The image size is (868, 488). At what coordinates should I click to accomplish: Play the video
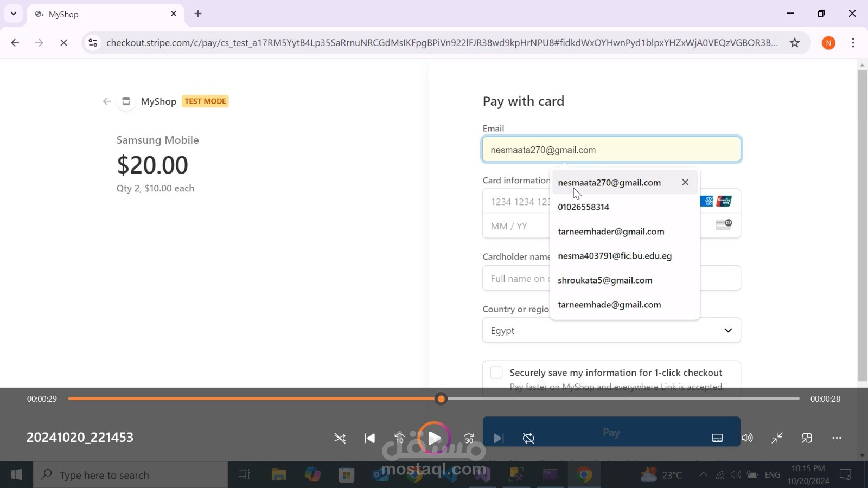(x=434, y=438)
